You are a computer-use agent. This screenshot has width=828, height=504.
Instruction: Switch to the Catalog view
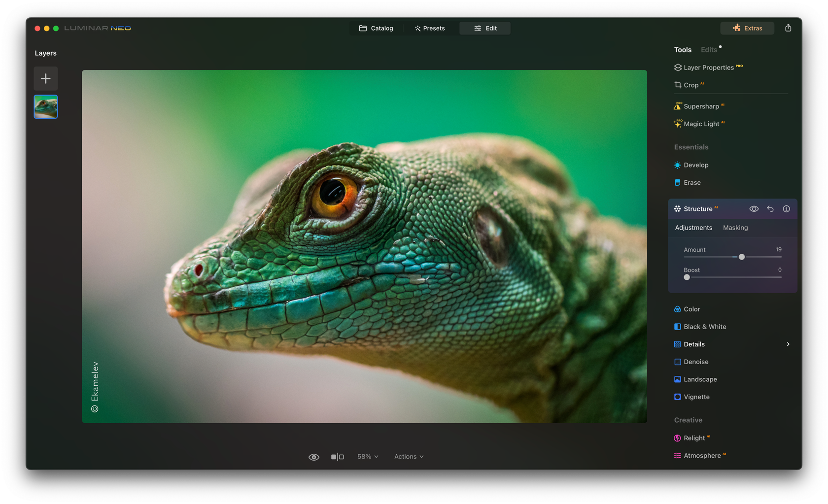[x=376, y=28]
